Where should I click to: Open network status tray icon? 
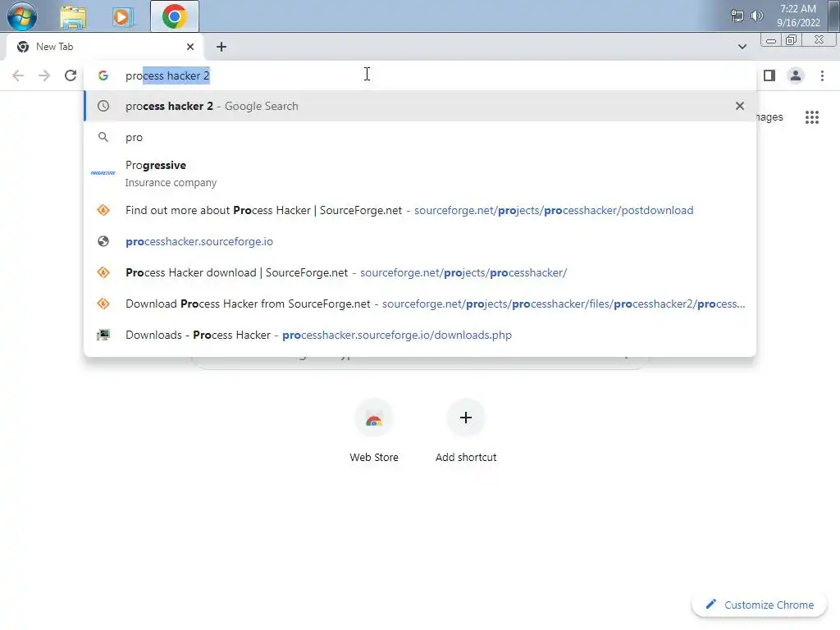(737, 16)
